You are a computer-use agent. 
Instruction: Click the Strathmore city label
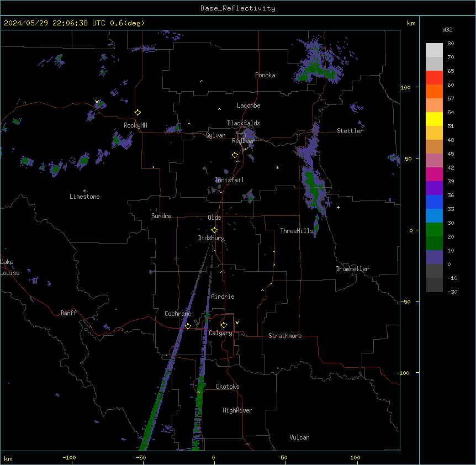pos(285,336)
